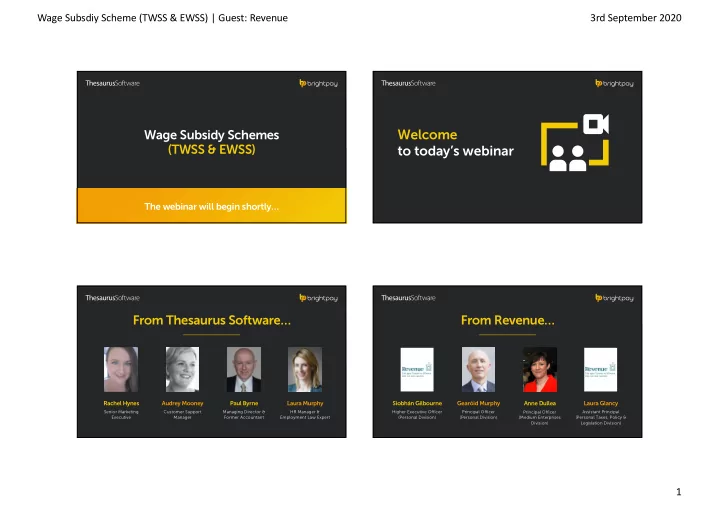This screenshot has height=510, width=720.
Task: Click the job title under Anne Dullea
Action: (x=540, y=417)
